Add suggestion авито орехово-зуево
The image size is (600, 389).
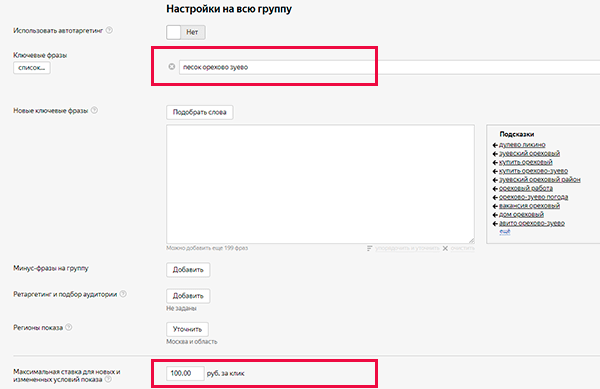(532, 223)
